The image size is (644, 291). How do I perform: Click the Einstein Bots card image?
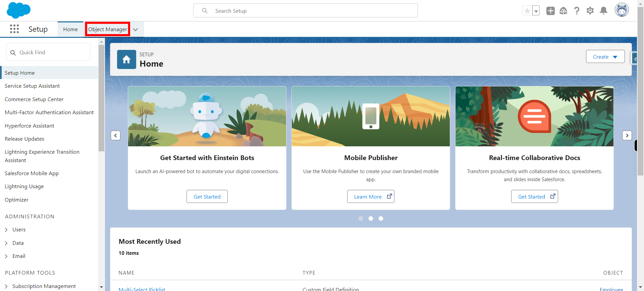207,116
